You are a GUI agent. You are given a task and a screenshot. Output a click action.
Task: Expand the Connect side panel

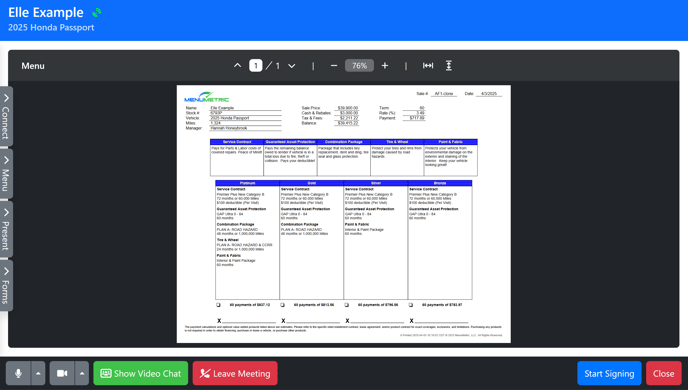(6, 116)
